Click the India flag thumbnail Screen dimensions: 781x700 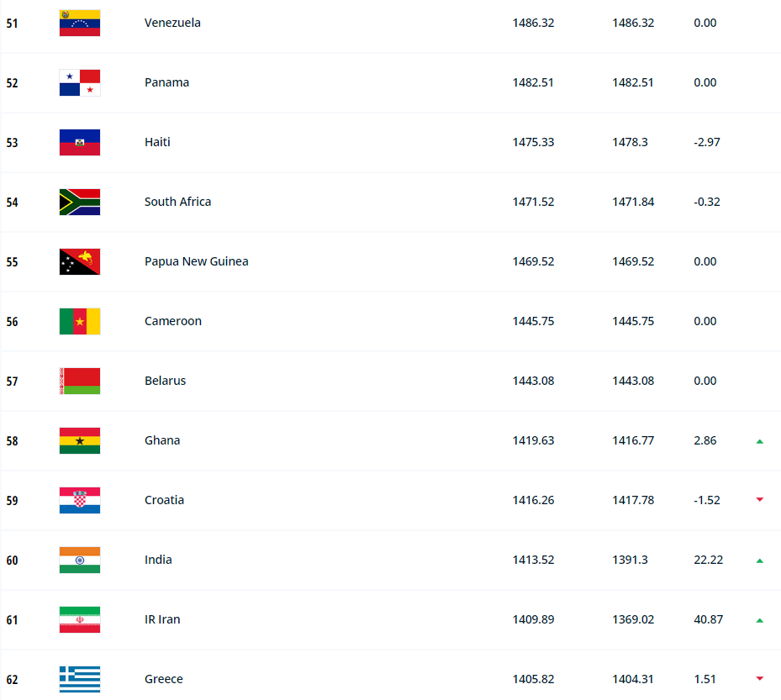pyautogui.click(x=80, y=560)
